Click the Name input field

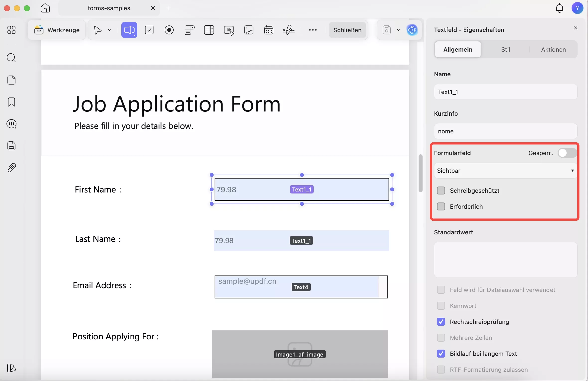(x=506, y=92)
